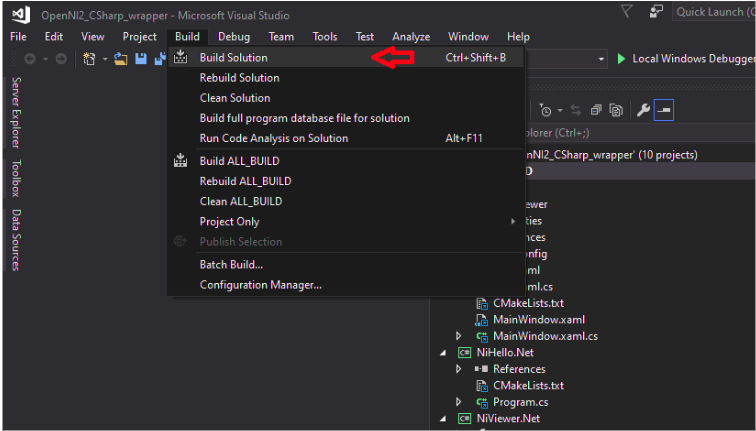Open Batch Build dialog
The height and width of the screenshot is (431, 756).
(x=346, y=265)
